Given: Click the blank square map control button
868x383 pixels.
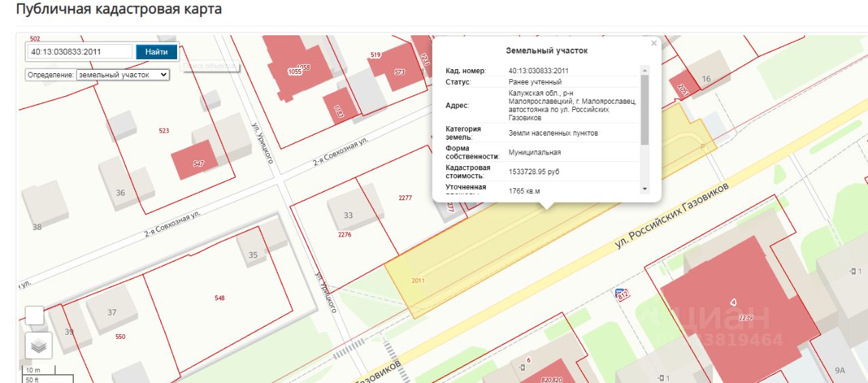Looking at the screenshot, I should (35, 315).
